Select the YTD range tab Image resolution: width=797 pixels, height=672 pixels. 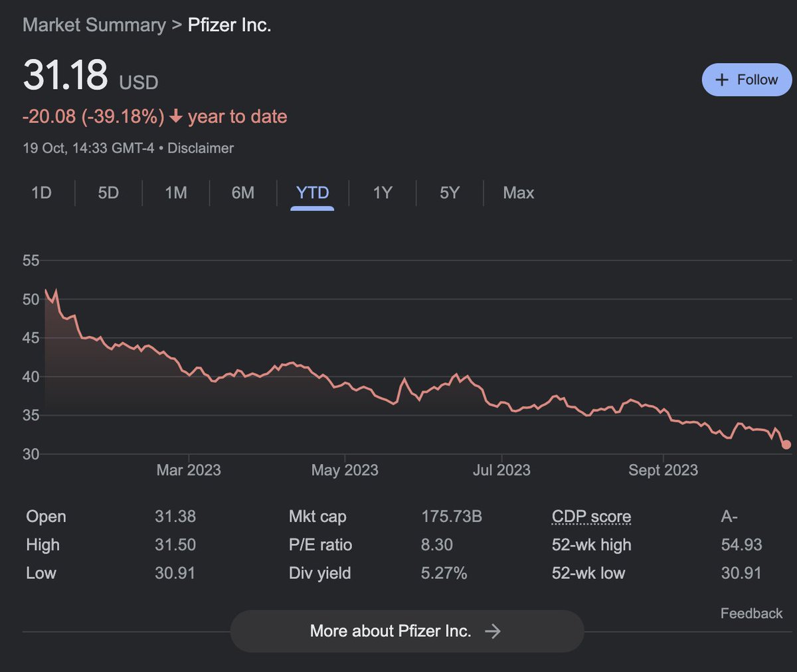(312, 193)
